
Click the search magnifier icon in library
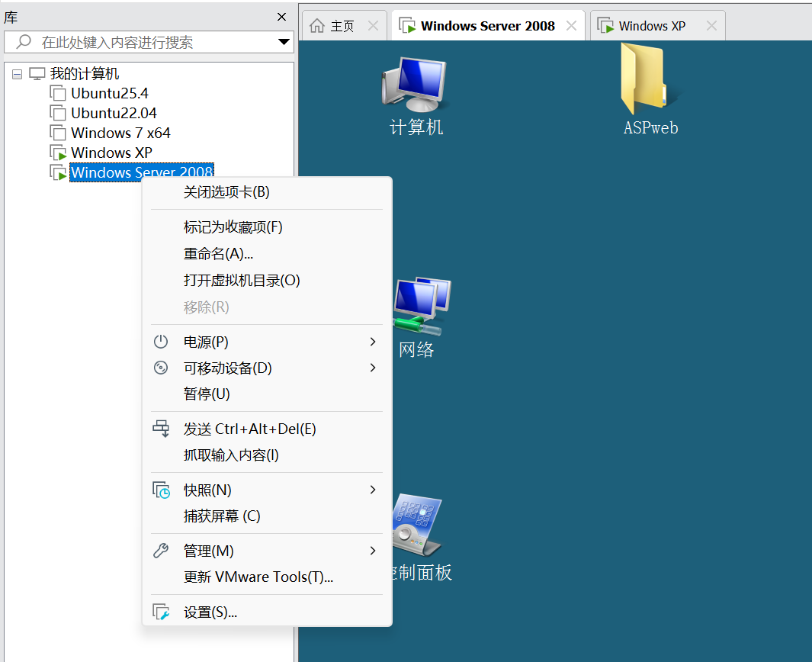pos(24,41)
